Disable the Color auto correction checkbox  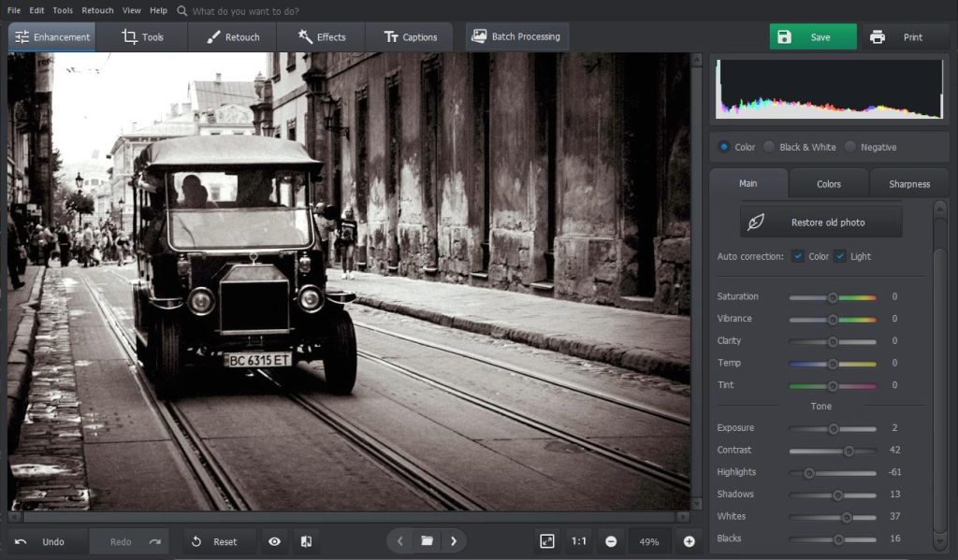tap(799, 256)
